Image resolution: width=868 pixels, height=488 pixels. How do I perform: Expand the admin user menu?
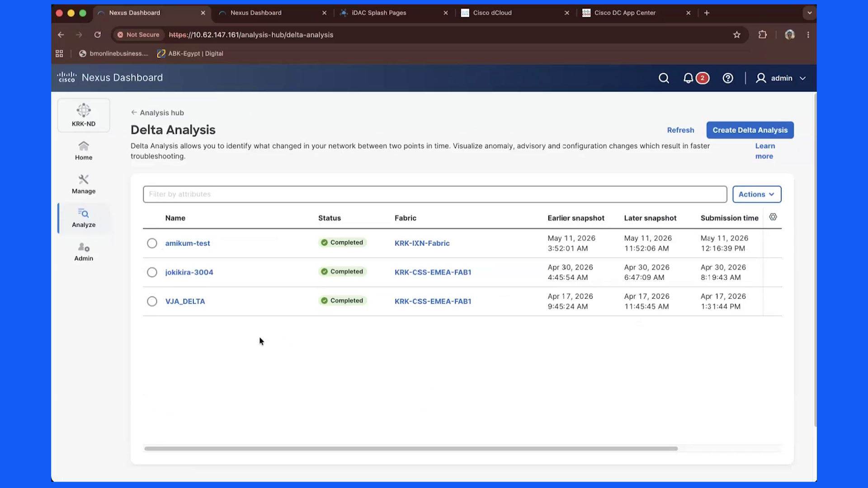[781, 78]
